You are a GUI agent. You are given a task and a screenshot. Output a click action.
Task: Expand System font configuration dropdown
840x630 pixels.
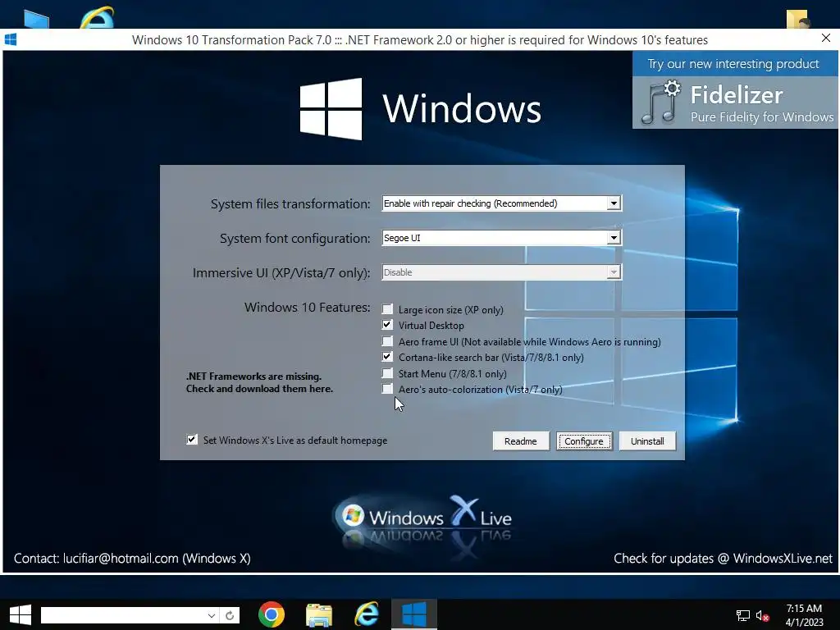[614, 237]
